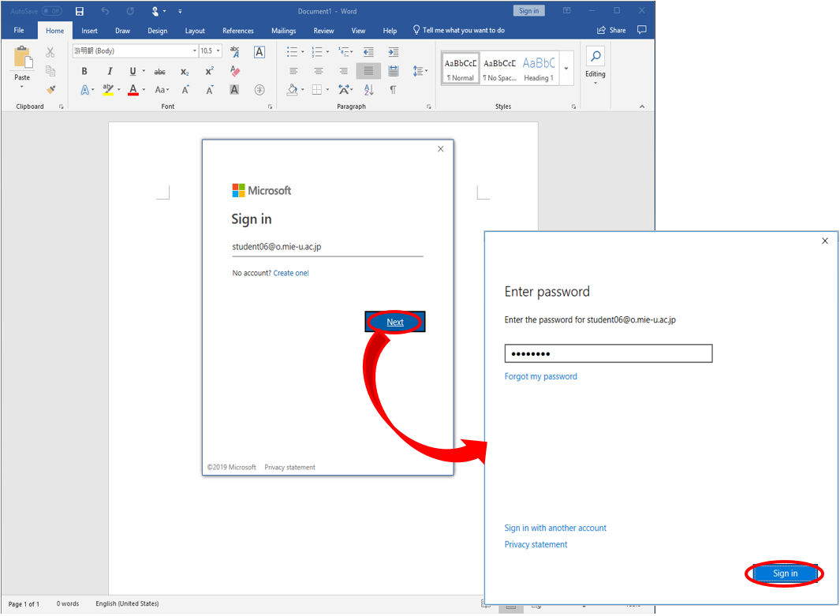
Task: Click the Enclose Characters border icon
Action: 259,52
